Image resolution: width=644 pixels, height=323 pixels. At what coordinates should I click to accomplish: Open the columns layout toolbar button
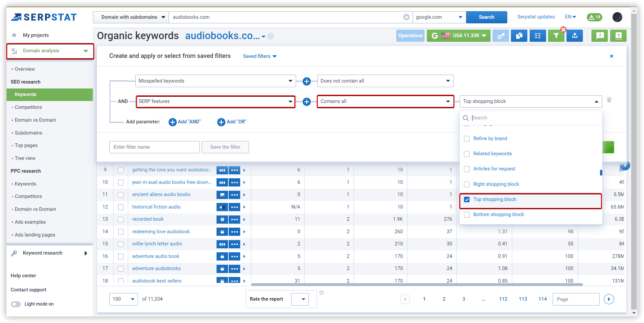[x=538, y=36]
